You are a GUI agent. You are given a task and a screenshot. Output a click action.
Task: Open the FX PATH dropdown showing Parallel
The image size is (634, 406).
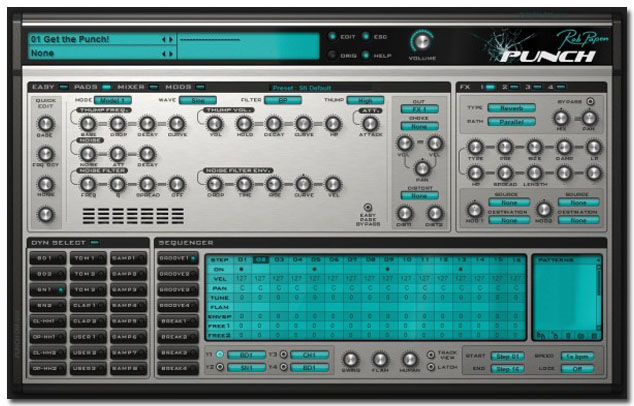click(511, 122)
